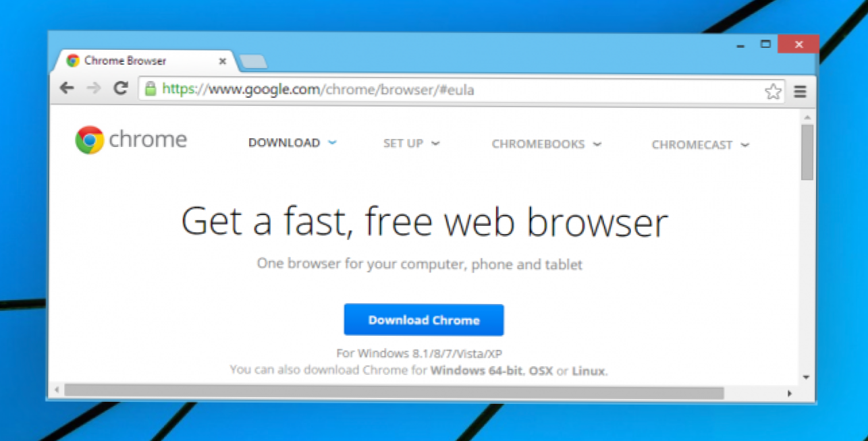Expand the CHROMEBOOKS dropdown menu

click(546, 144)
